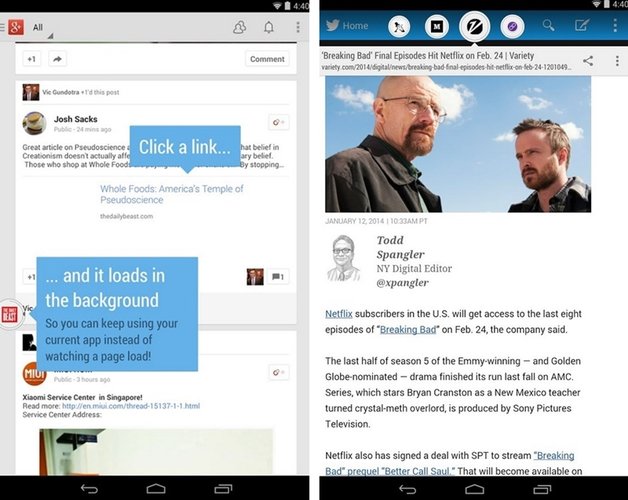The image size is (628, 500).
Task: Tap Home in the left navigation bar
Action: click(156, 488)
